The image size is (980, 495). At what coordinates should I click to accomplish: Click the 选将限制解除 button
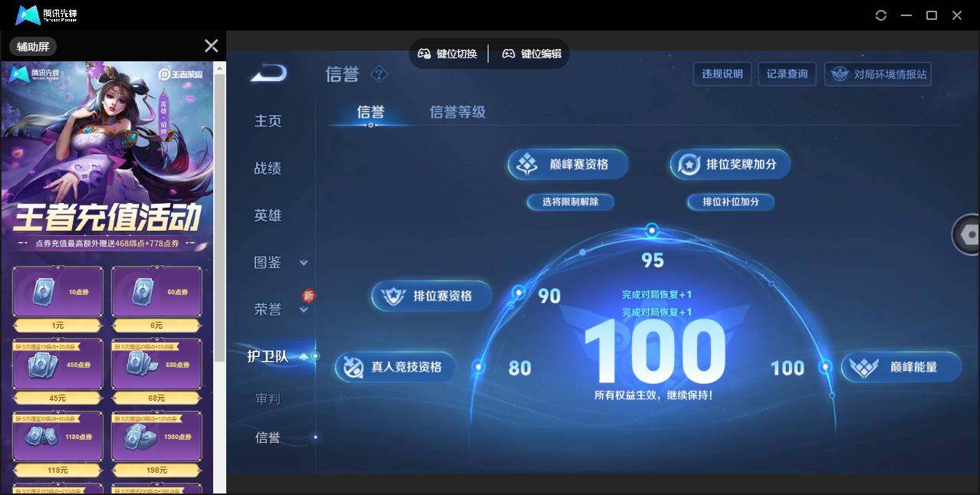tap(570, 202)
